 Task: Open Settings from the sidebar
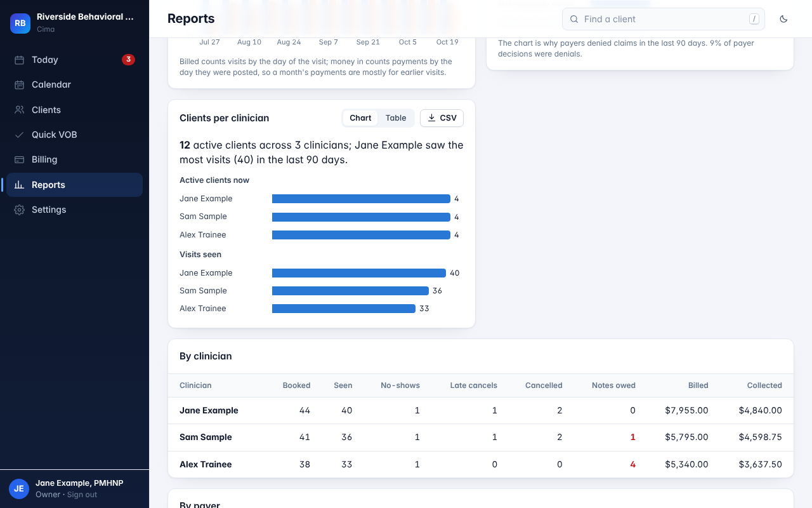coord(74,210)
